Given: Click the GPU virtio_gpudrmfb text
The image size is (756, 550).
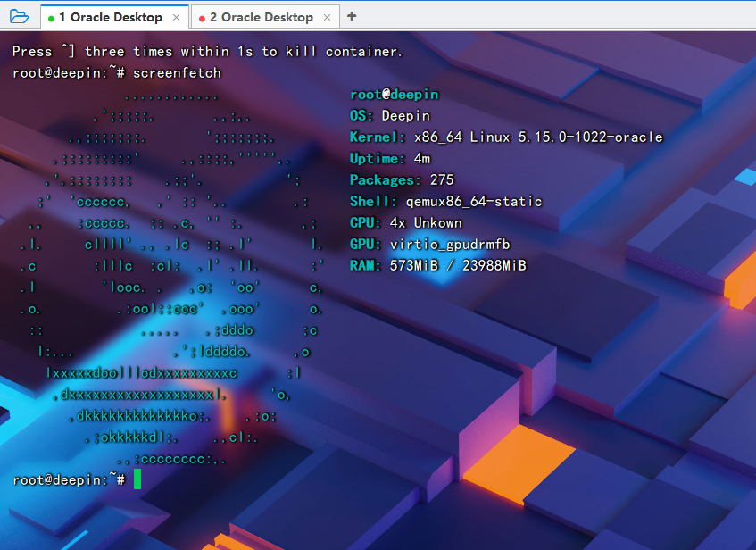Looking at the screenshot, I should pos(461,245).
